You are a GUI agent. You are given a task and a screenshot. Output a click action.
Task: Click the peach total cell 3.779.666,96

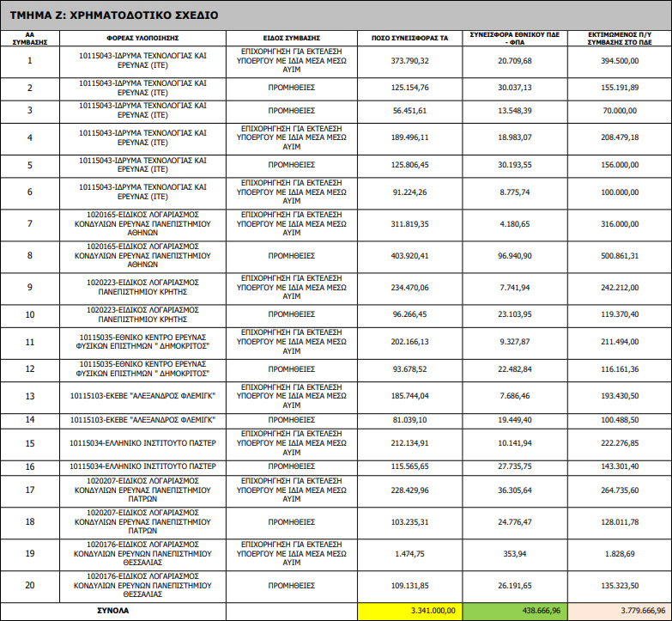click(617, 610)
